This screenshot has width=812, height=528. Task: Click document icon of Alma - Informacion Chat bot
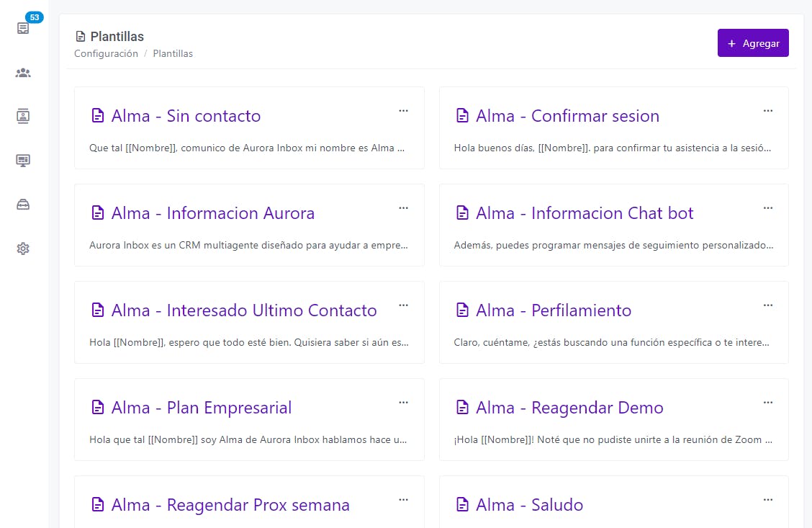click(462, 213)
